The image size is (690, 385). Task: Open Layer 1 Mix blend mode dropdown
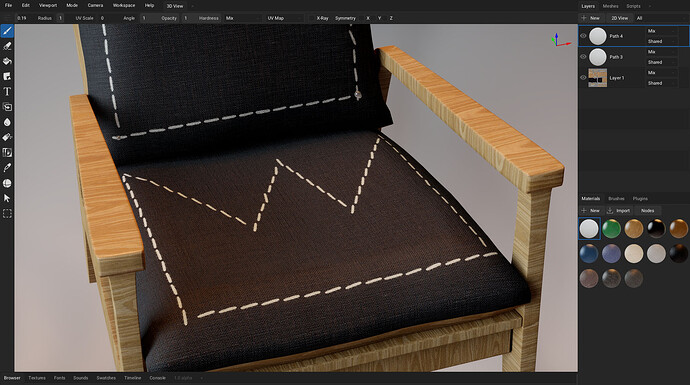pyautogui.click(x=661, y=73)
